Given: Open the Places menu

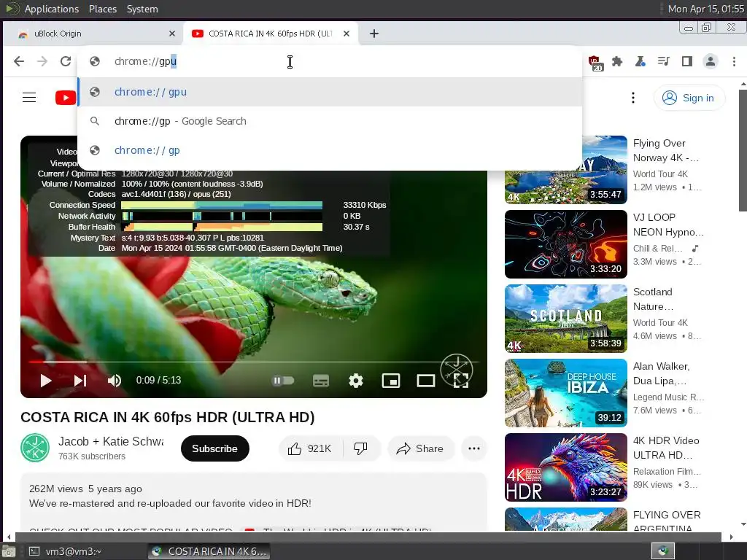Looking at the screenshot, I should click(x=102, y=9).
